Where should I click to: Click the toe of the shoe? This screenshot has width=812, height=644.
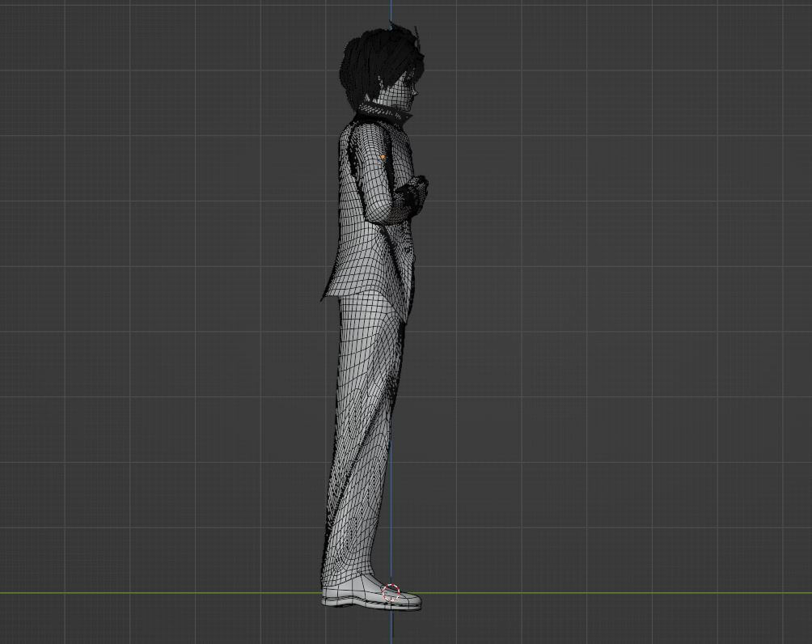coord(411,601)
